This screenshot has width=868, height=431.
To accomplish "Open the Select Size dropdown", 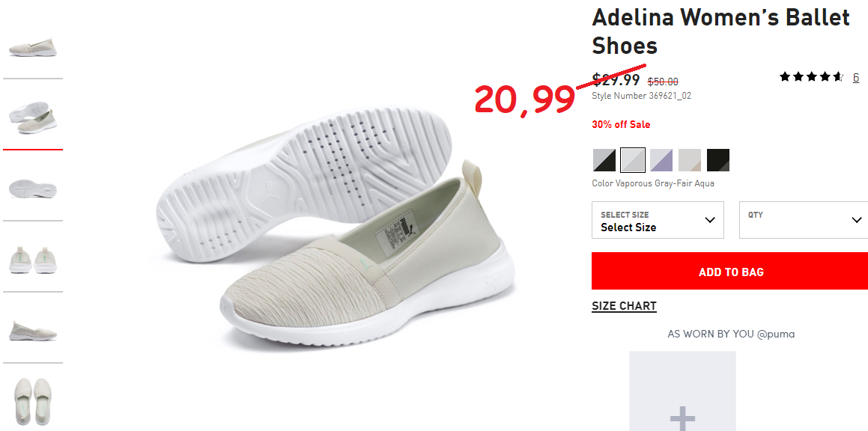I will [x=658, y=220].
